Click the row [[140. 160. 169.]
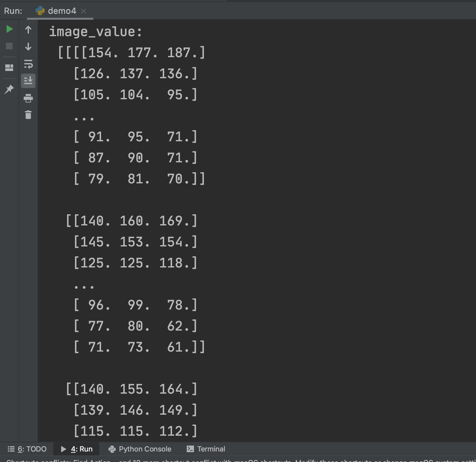This screenshot has width=476, height=462. point(131,221)
